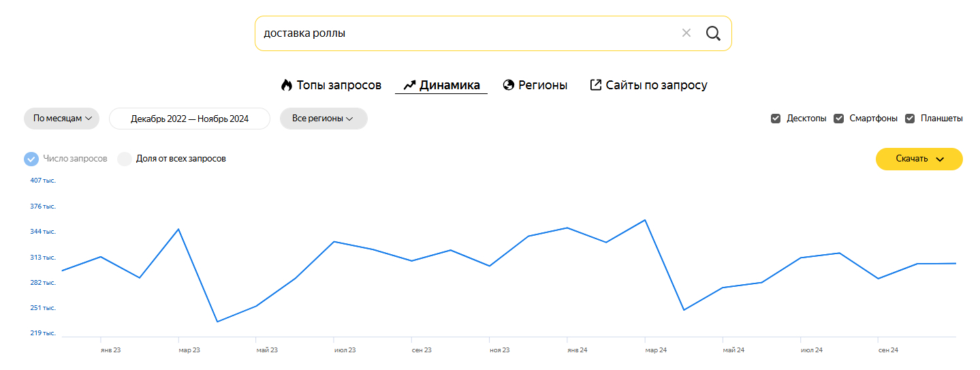This screenshot has width=980, height=370.
Task: Click the search field with доставка роллы
Action: 463,33
